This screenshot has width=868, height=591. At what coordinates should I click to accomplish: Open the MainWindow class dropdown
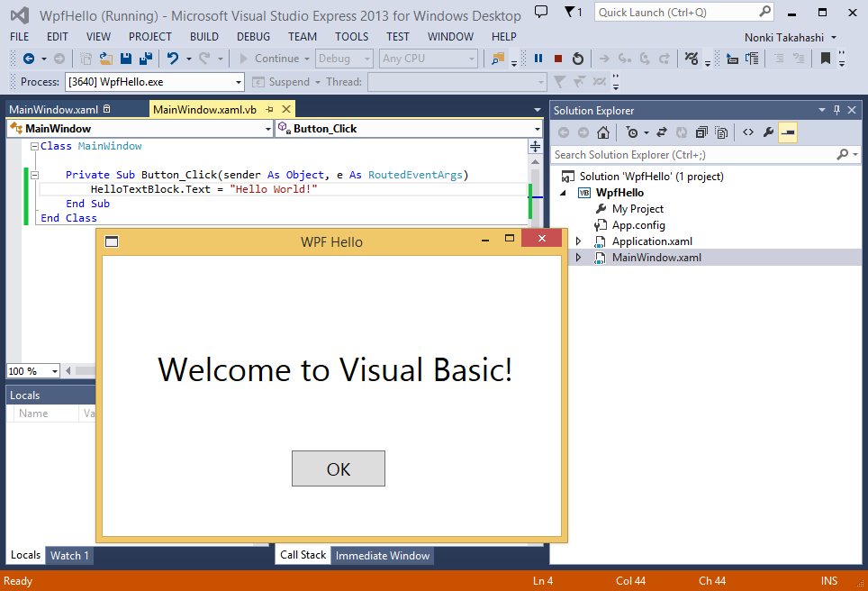click(x=268, y=129)
